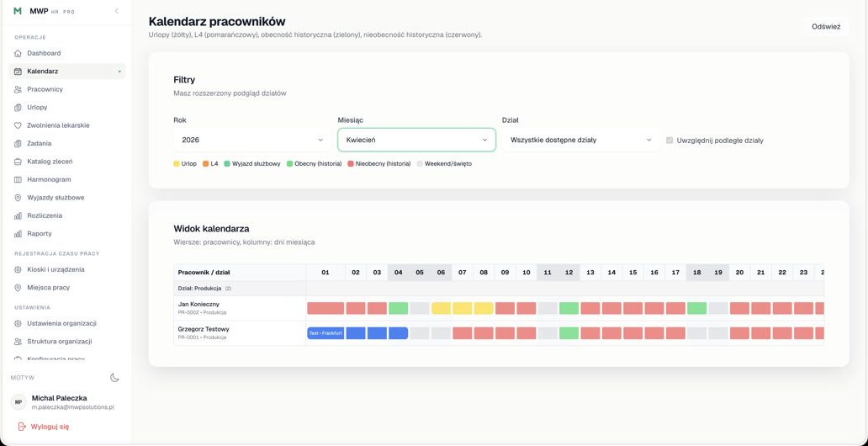This screenshot has height=446, width=868.
Task: Click the Jan Konieczny employee row name
Action: [197, 304]
